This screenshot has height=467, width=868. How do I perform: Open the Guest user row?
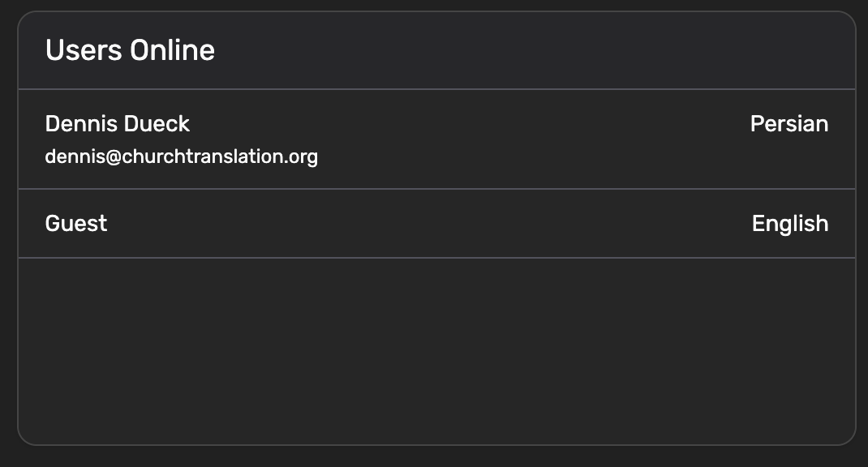pyautogui.click(x=436, y=224)
